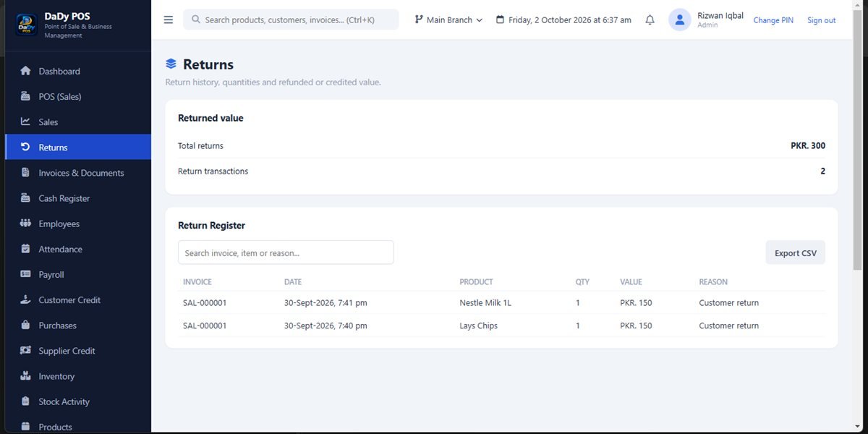868x434 pixels.
Task: Select the Nestle Milk 1L product cell
Action: (x=485, y=303)
